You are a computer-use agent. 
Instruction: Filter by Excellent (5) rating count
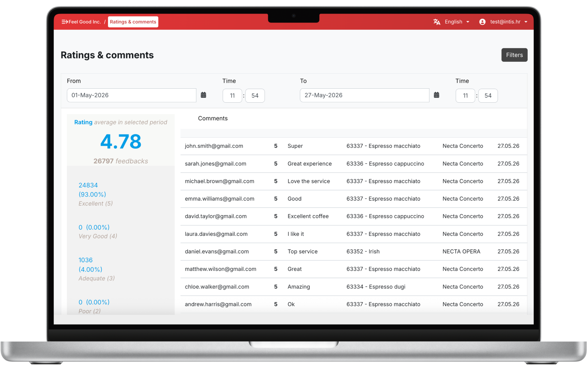coord(96,194)
